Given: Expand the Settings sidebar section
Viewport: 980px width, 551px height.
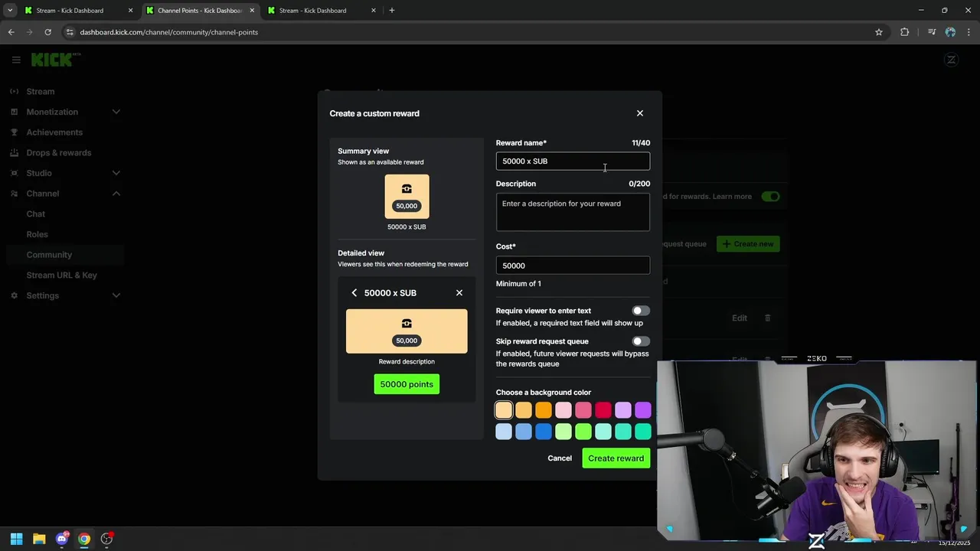Looking at the screenshot, I should [x=116, y=295].
